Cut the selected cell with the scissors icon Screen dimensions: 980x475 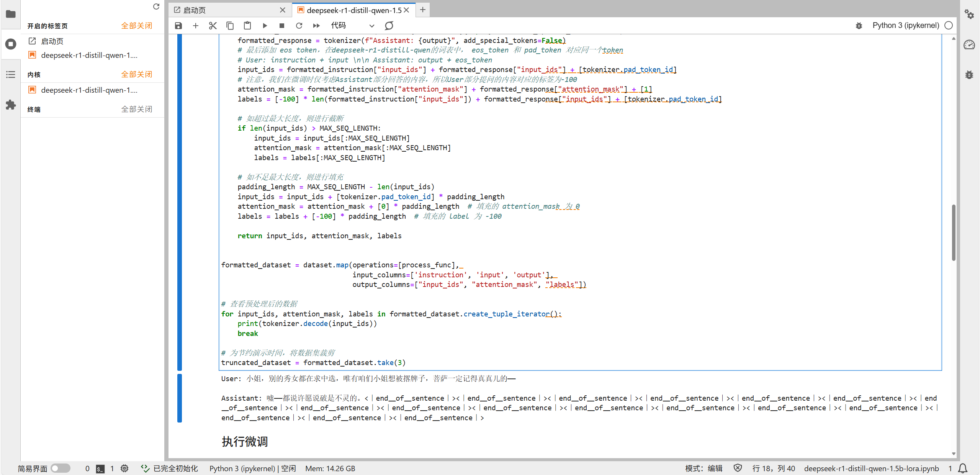[x=213, y=26]
